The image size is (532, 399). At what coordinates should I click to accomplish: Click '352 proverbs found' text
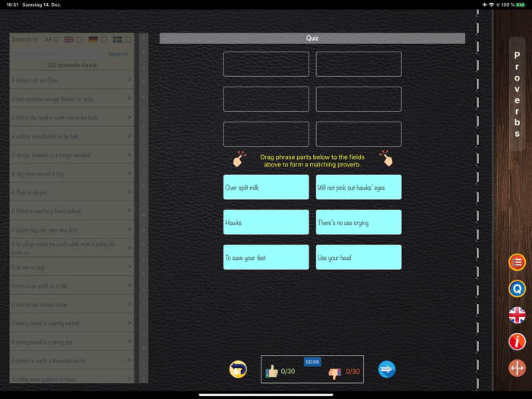(x=71, y=65)
